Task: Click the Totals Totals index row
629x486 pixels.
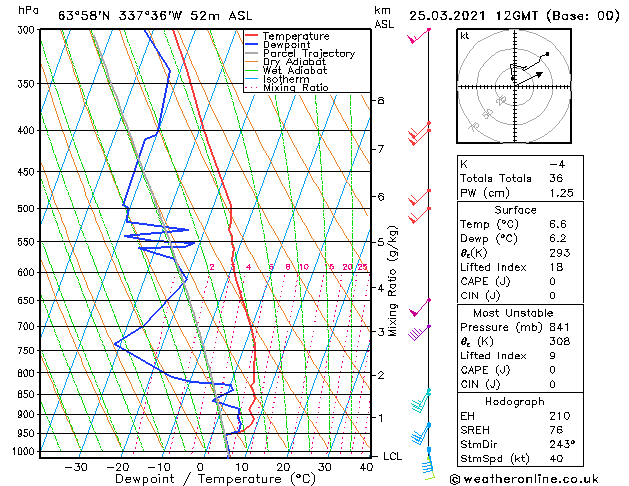Action: [520, 178]
